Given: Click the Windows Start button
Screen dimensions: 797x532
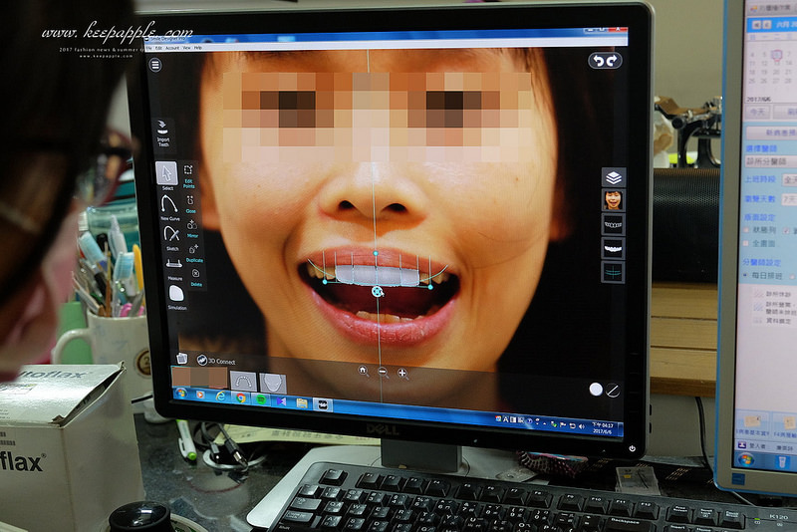Looking at the screenshot, I should point(181,393).
